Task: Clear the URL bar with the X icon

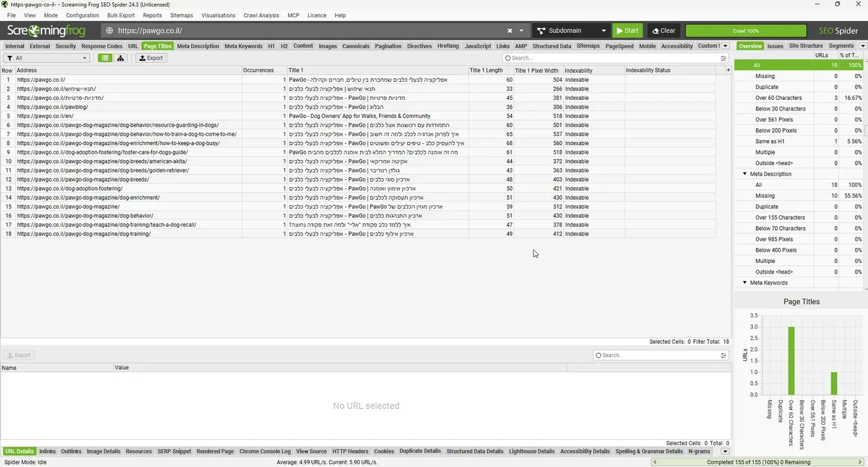Action: tap(510, 30)
